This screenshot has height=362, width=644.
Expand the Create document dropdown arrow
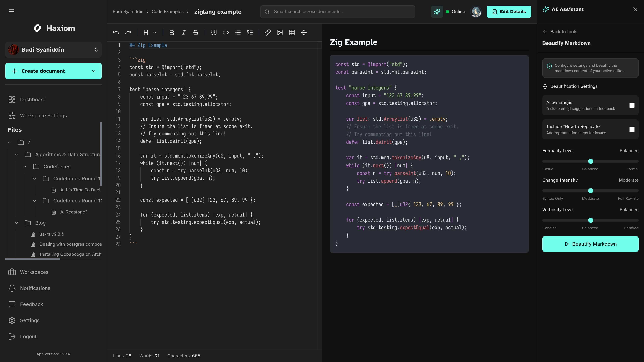94,71
